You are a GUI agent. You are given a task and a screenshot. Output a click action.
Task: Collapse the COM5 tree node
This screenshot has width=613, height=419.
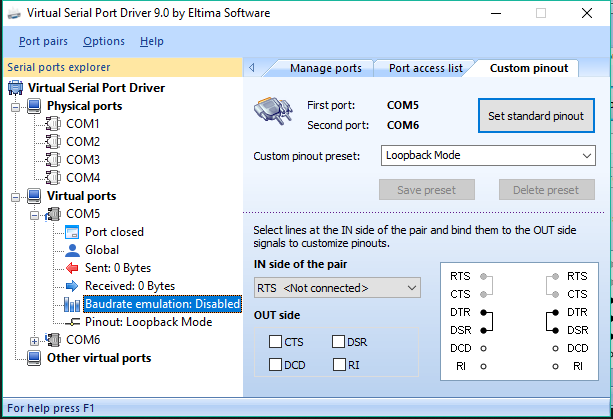pos(35,215)
